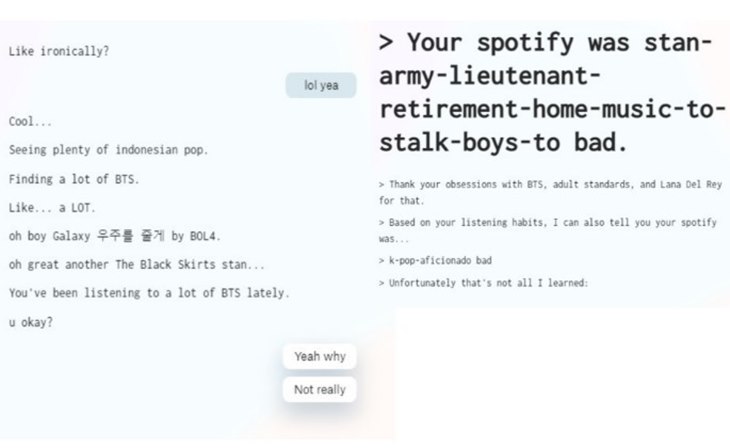Click "Unfortunately that's not all I learned:" line
Viewport: 730px width, 448px height.
pos(483,283)
